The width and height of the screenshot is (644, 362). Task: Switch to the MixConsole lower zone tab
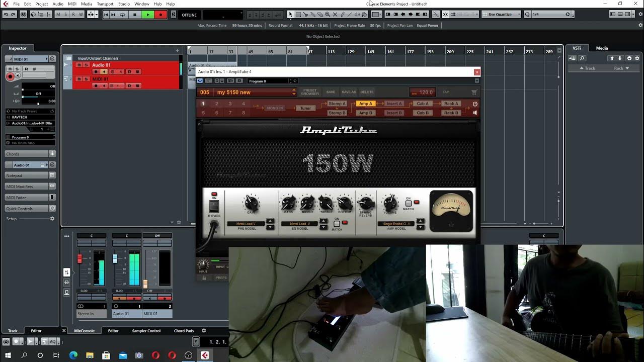[x=84, y=331]
